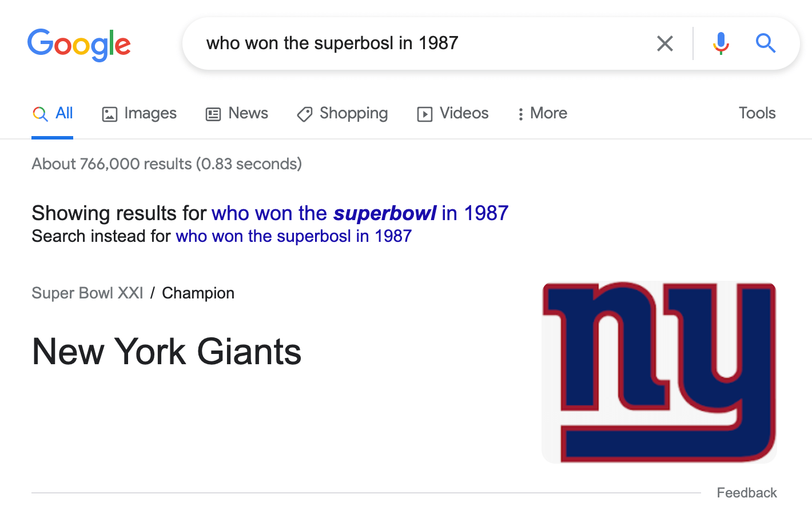Viewport: 812px width, 510px height.
Task: Select the Shopping tab tag icon
Action: pyautogui.click(x=304, y=114)
